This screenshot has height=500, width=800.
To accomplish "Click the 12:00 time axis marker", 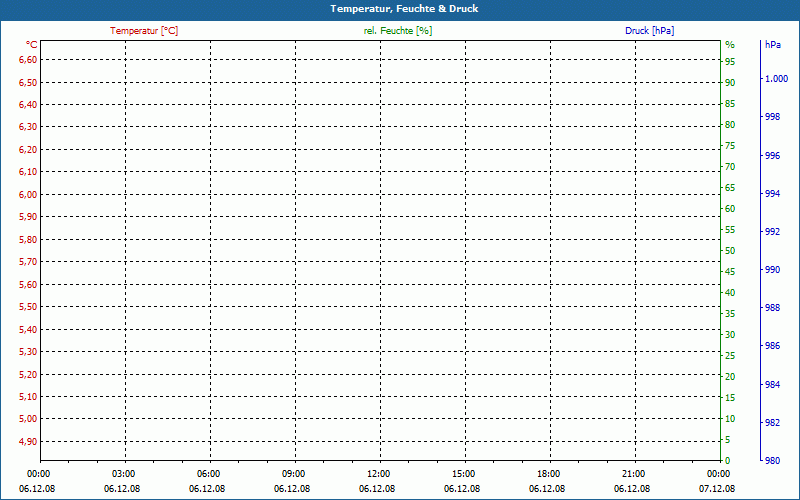I will point(379,474).
